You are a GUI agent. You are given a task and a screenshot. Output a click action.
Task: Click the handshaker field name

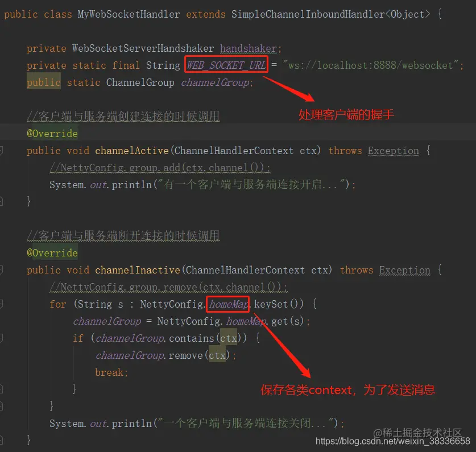coord(249,48)
